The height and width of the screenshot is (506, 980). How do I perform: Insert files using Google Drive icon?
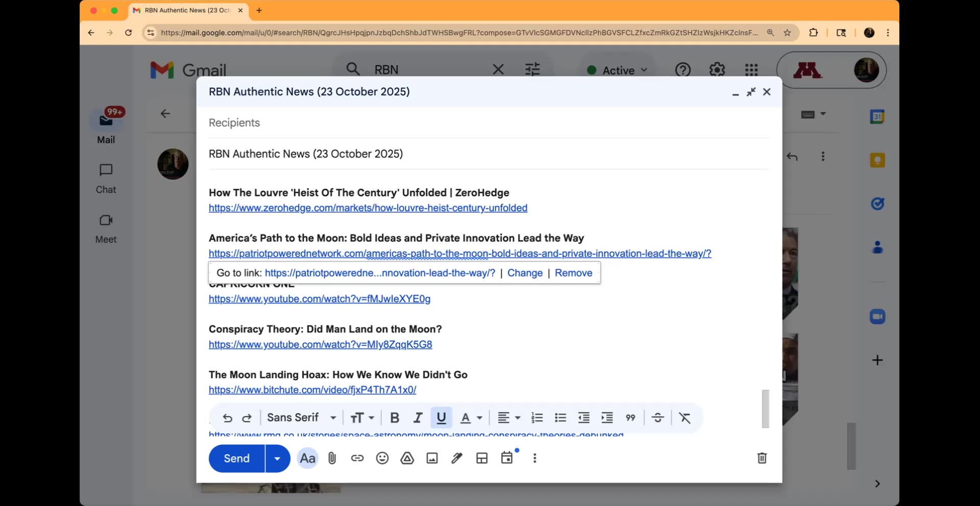[407, 459]
